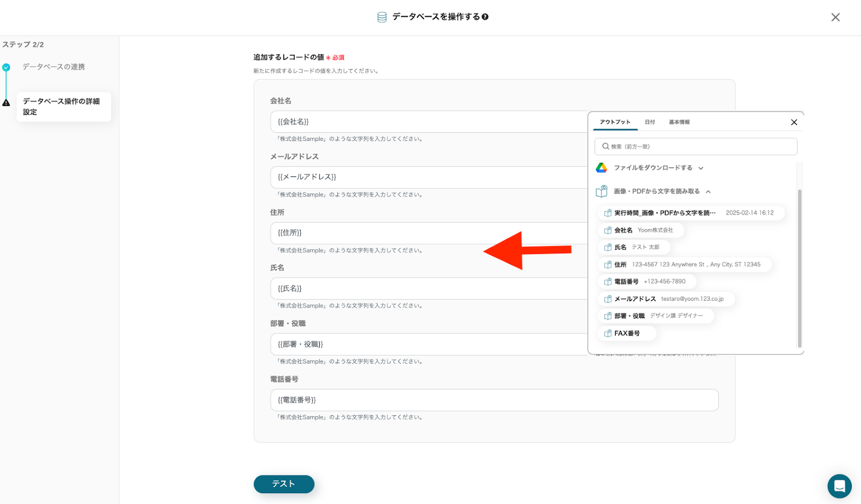Click the help icon beside データベースを操作する title
The height and width of the screenshot is (504, 861).
coord(485,17)
